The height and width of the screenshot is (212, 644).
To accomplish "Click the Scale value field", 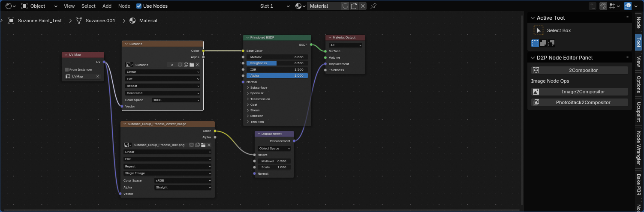I will click(x=274, y=167).
